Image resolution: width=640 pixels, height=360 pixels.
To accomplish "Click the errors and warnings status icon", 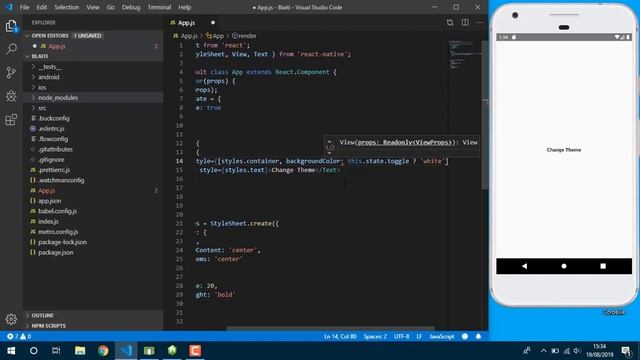I will (x=19, y=336).
